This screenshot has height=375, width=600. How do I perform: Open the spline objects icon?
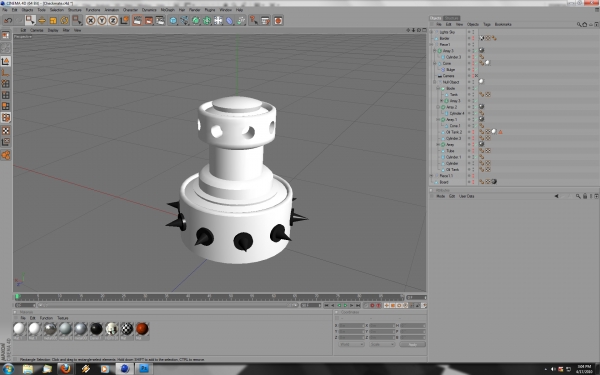(x=184, y=20)
